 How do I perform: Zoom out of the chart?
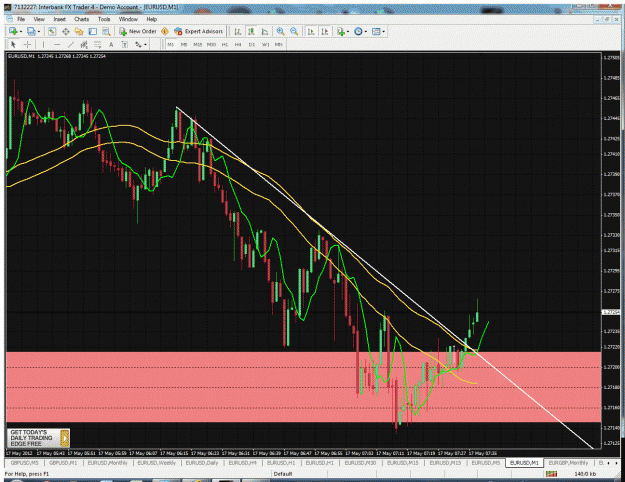(x=294, y=31)
